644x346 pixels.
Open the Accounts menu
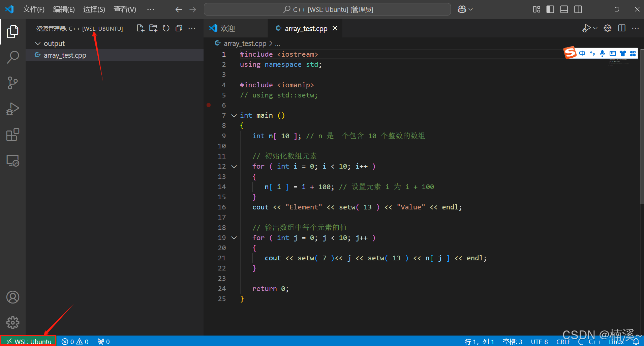tap(13, 297)
